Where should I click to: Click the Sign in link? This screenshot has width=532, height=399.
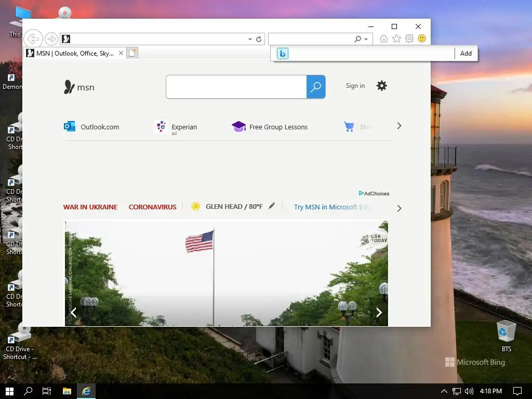tap(355, 86)
